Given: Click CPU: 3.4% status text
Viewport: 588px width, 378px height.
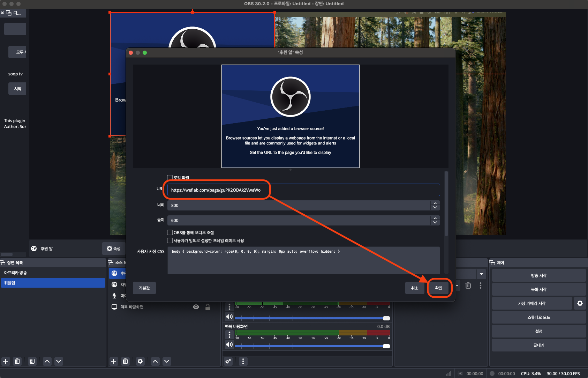Looking at the screenshot, I should click(530, 373).
